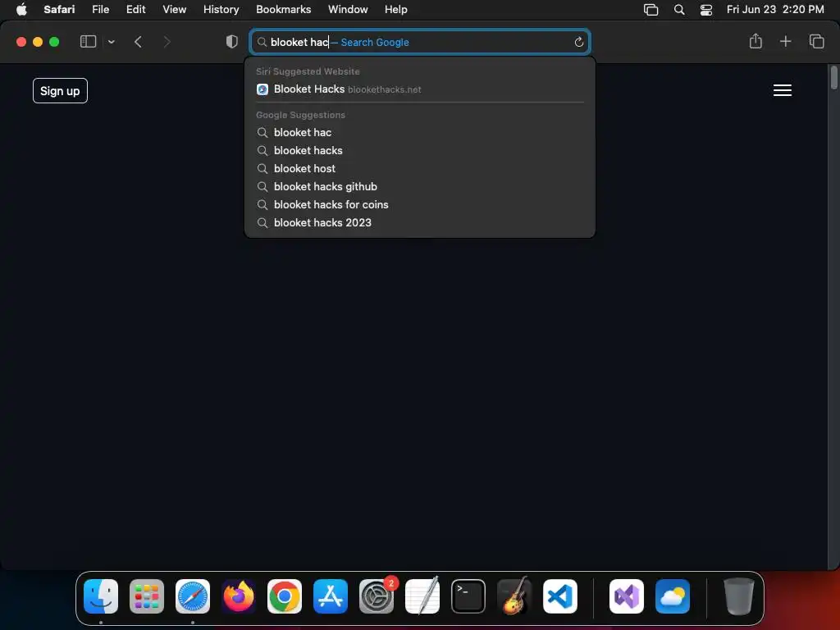Image resolution: width=840 pixels, height=630 pixels.
Task: Open TextEdit from the Dock
Action: coord(422,596)
